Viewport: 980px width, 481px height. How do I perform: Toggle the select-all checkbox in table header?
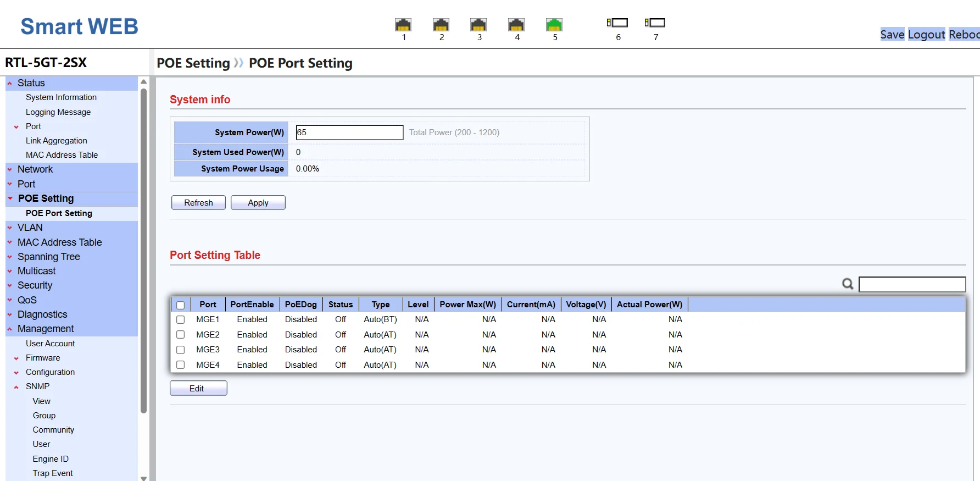[180, 305]
